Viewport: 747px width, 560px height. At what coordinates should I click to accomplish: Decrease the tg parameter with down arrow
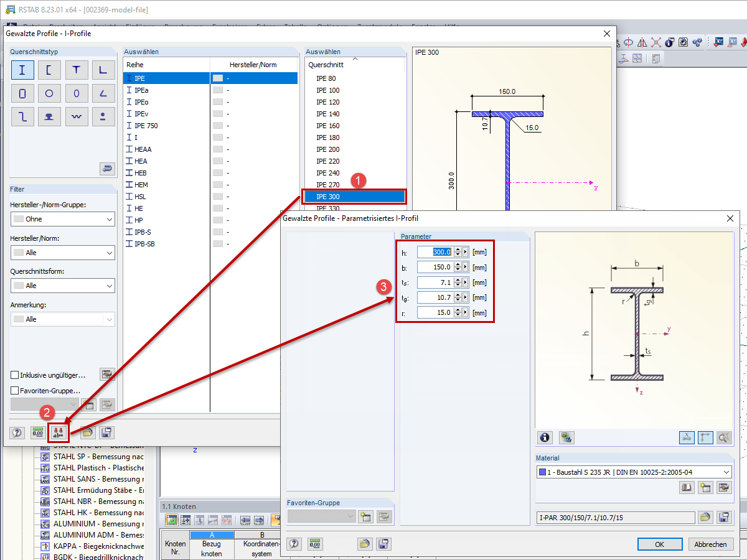tap(458, 301)
